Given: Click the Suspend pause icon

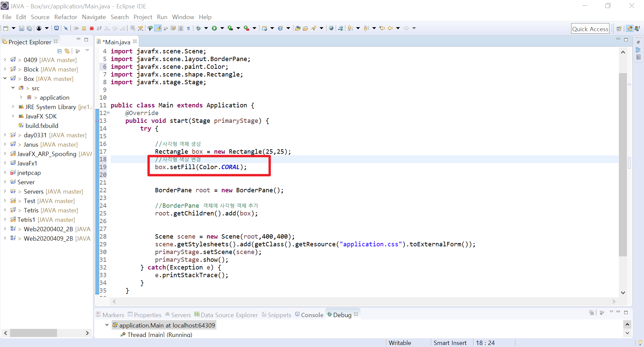Looking at the screenshot, I should click(84, 29).
